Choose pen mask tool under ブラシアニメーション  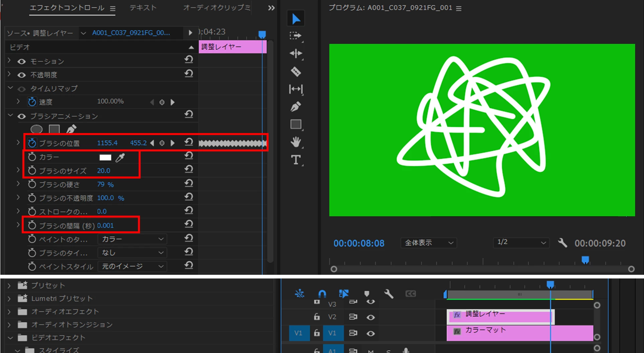point(71,129)
